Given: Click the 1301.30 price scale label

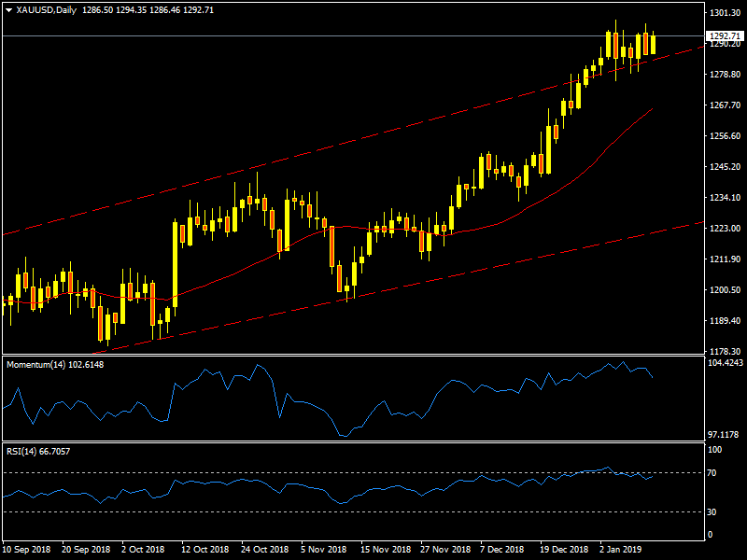Looking at the screenshot, I should (x=725, y=13).
